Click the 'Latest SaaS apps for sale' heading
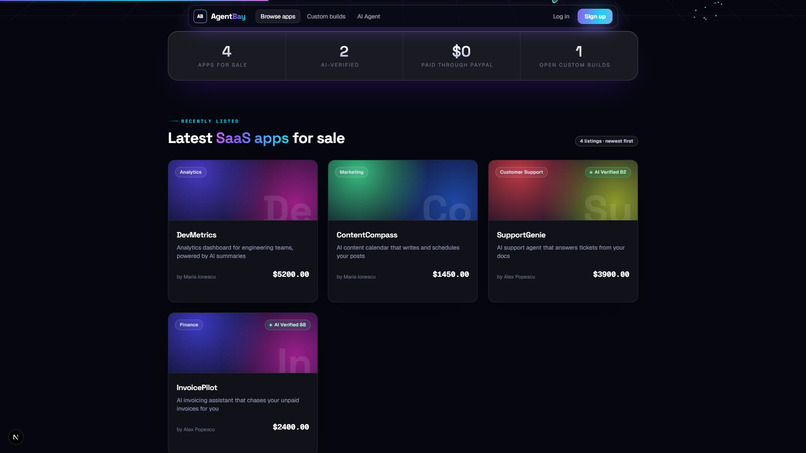 pos(256,138)
